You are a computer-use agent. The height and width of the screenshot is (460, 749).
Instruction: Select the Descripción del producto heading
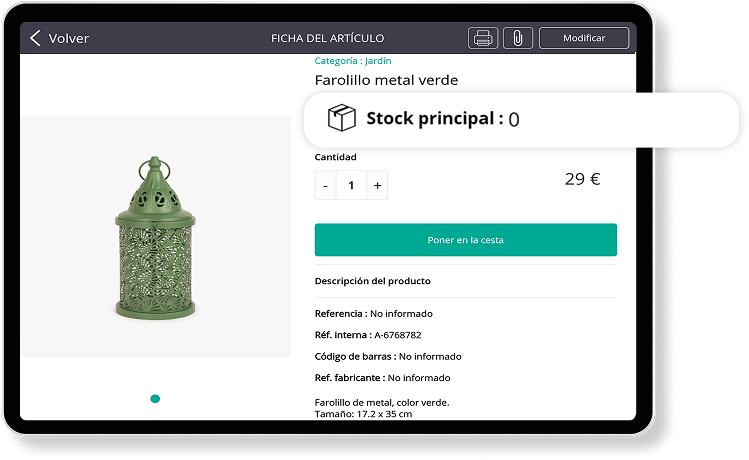tap(373, 281)
